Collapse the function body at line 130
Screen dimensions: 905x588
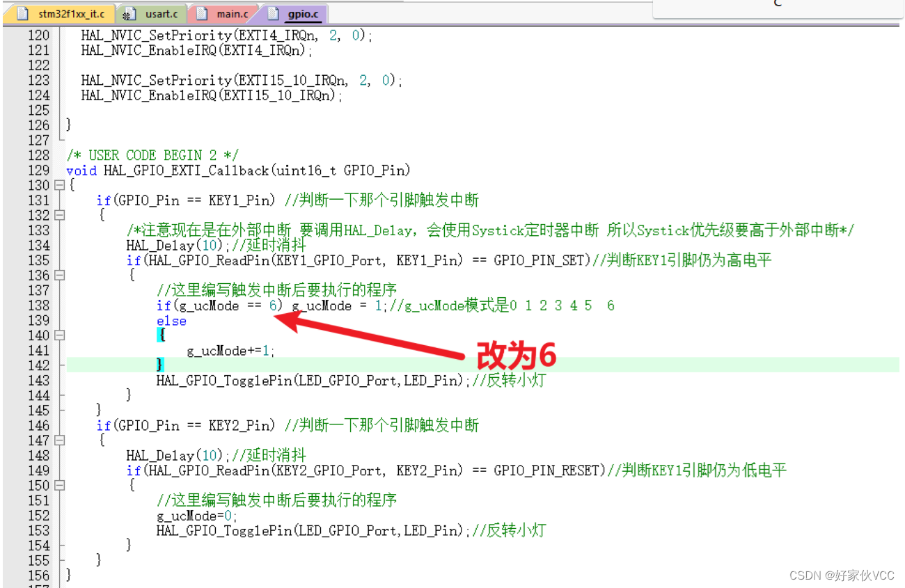click(x=59, y=186)
